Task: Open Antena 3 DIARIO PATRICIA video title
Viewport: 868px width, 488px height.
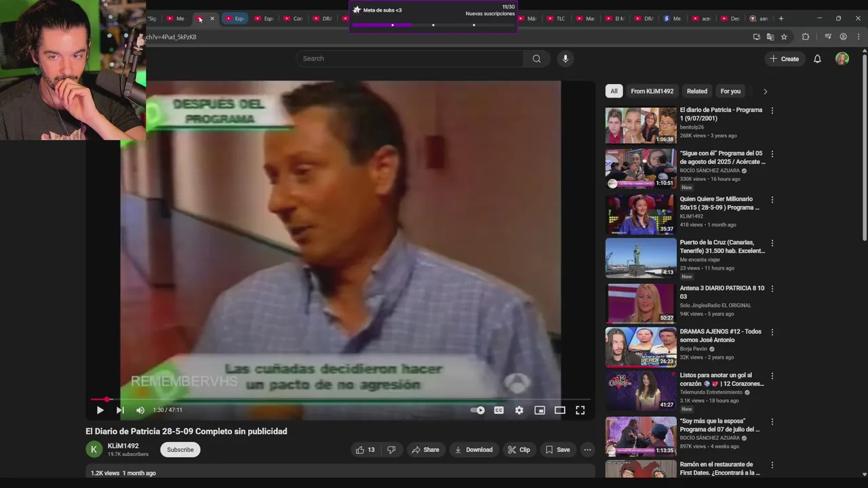Action: (722, 292)
